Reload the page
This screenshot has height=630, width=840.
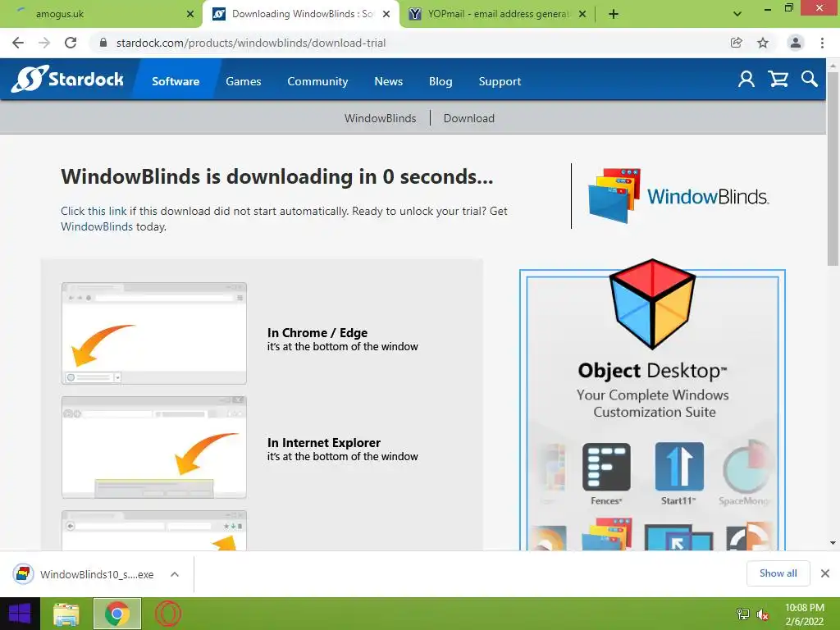tap(71, 43)
